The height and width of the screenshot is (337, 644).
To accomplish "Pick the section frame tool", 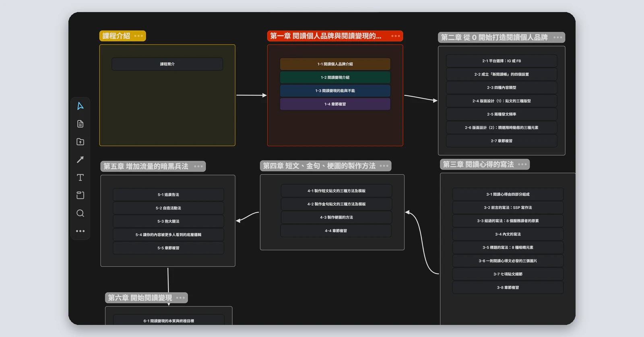I will 80,195.
